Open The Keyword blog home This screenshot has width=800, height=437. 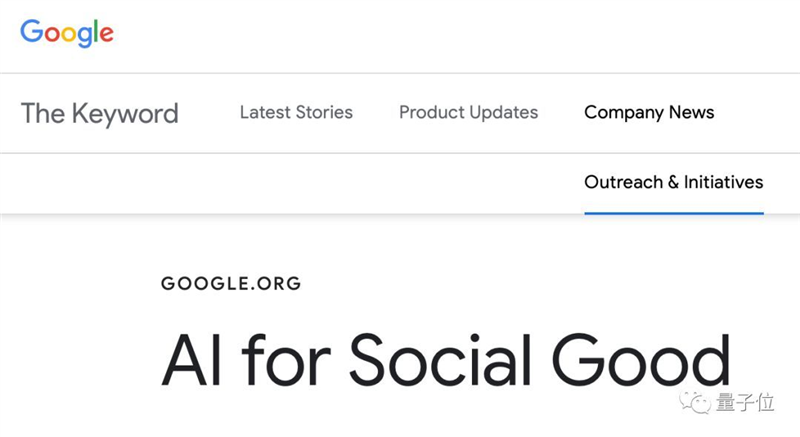pos(99,113)
